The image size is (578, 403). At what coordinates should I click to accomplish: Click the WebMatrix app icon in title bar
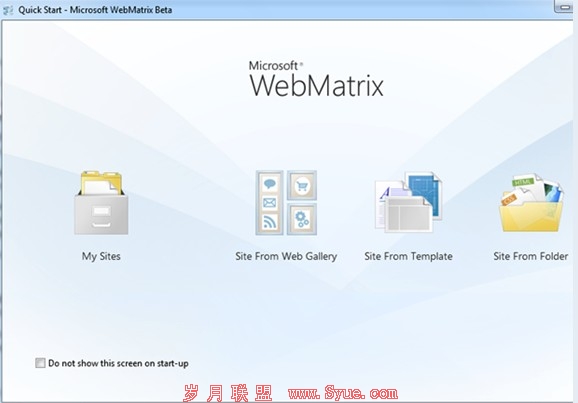point(8,10)
